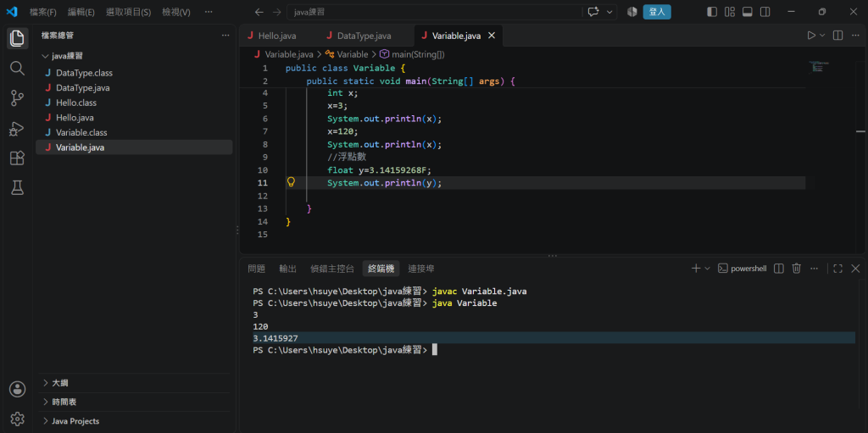Viewport: 868px width, 433px height.
Task: Kill terminal with trash icon
Action: tap(796, 269)
